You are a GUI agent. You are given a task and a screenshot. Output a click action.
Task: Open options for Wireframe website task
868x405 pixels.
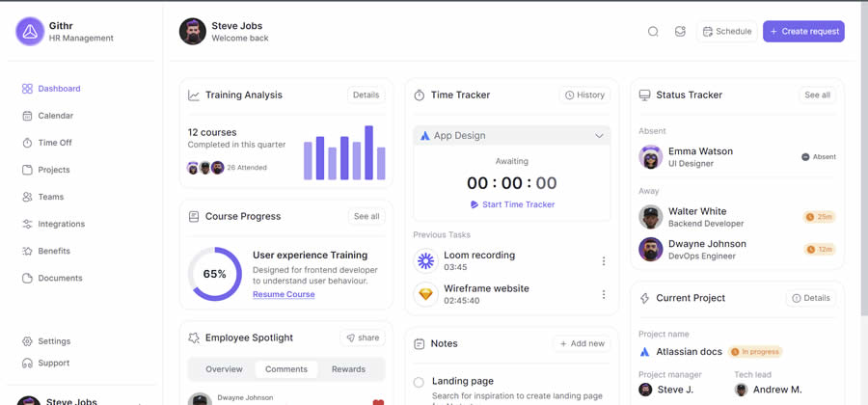pyautogui.click(x=604, y=295)
